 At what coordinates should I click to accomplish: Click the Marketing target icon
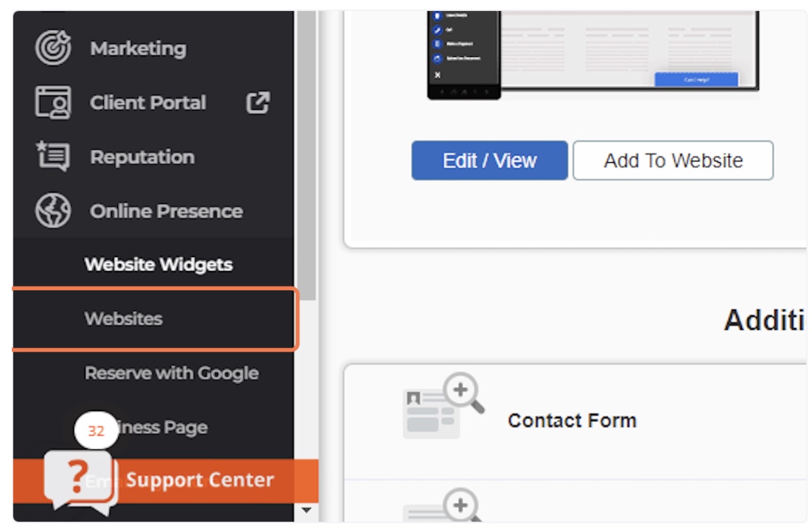coord(53,48)
